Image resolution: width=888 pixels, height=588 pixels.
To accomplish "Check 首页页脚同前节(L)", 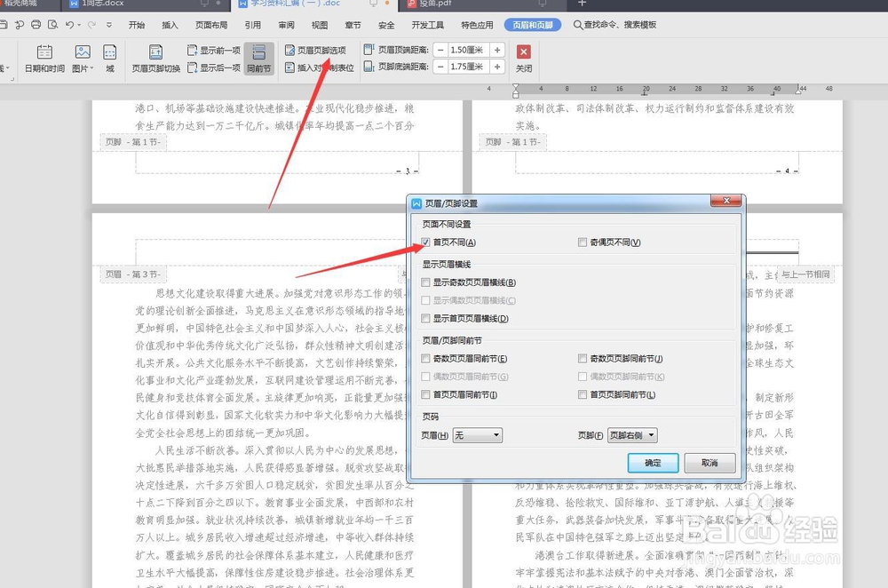I will coord(583,394).
